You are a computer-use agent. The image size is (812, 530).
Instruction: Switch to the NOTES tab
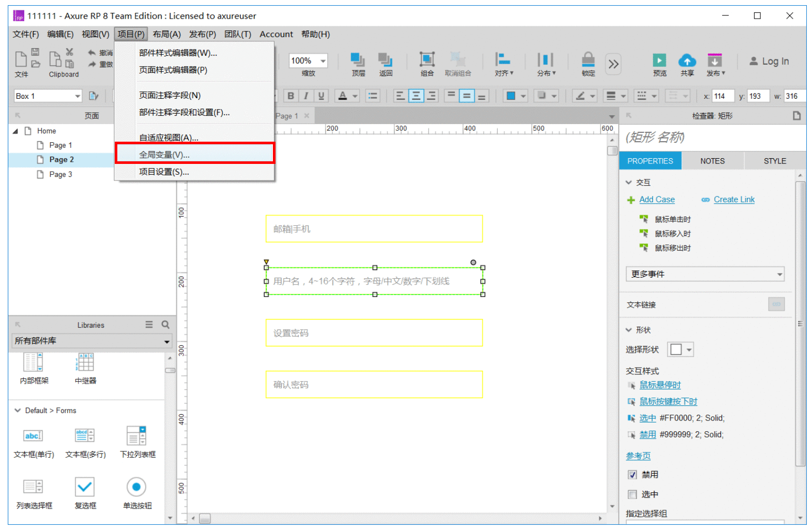pos(712,161)
